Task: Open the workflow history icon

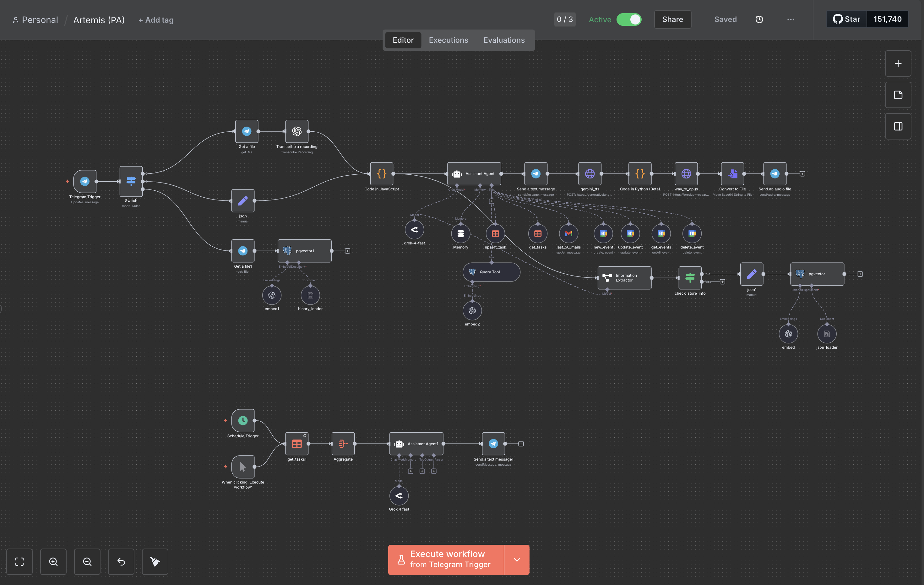Action: (759, 19)
